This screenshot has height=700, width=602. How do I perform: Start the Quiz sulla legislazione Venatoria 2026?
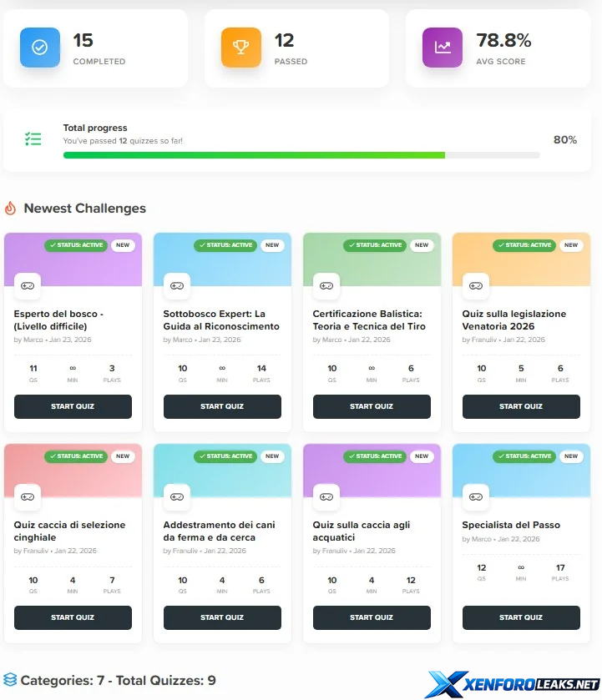521,406
